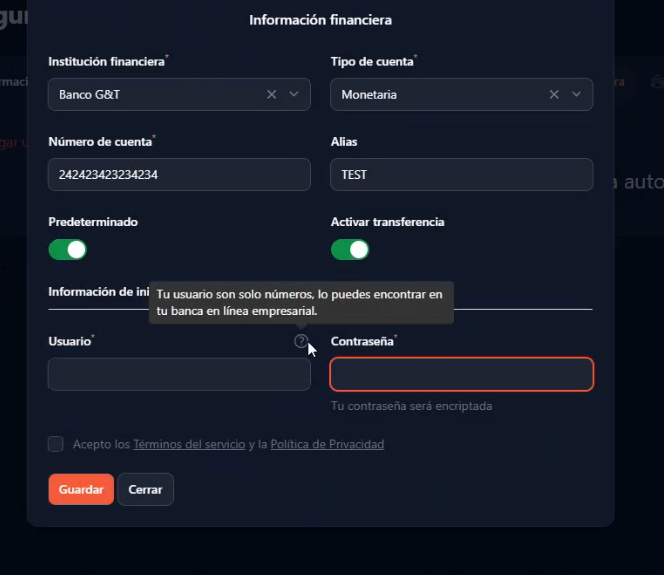The height and width of the screenshot is (575, 664).
Task: Click the Guardar button
Action: click(x=81, y=489)
